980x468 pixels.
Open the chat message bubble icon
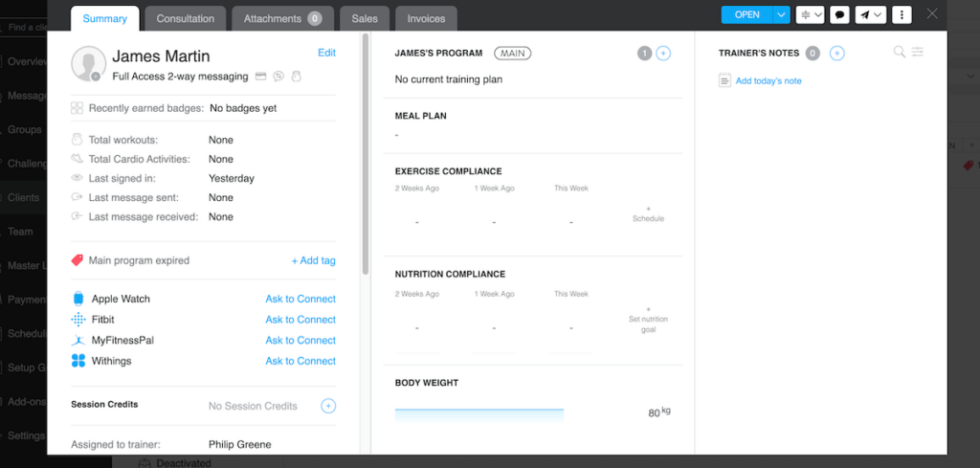839,15
